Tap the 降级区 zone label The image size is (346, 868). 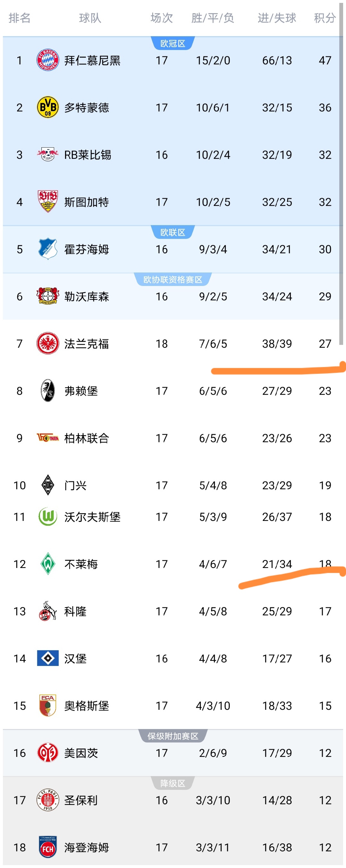click(x=173, y=783)
